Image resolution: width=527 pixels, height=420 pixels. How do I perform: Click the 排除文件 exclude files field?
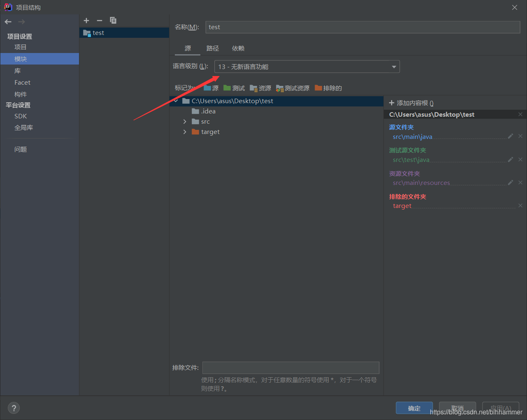pyautogui.click(x=291, y=368)
